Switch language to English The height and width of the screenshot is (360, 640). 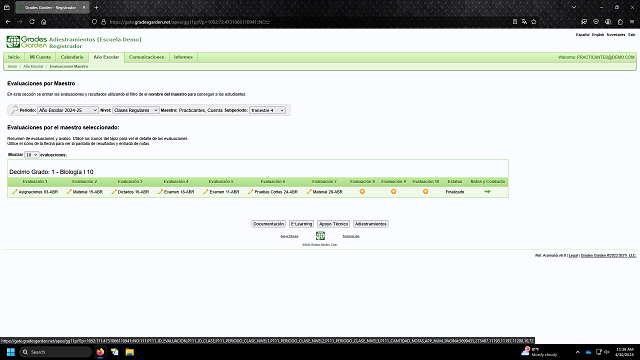click(598, 35)
